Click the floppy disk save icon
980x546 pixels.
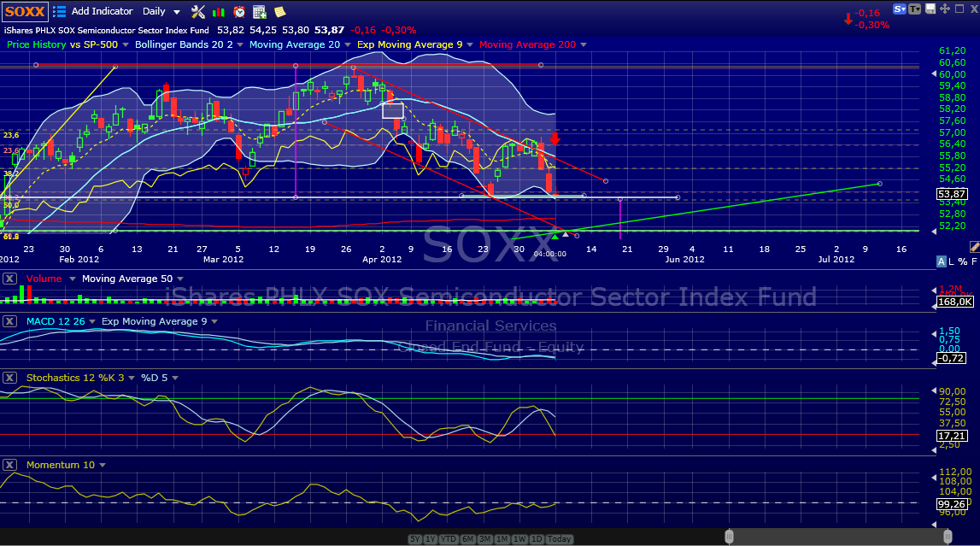[x=930, y=9]
